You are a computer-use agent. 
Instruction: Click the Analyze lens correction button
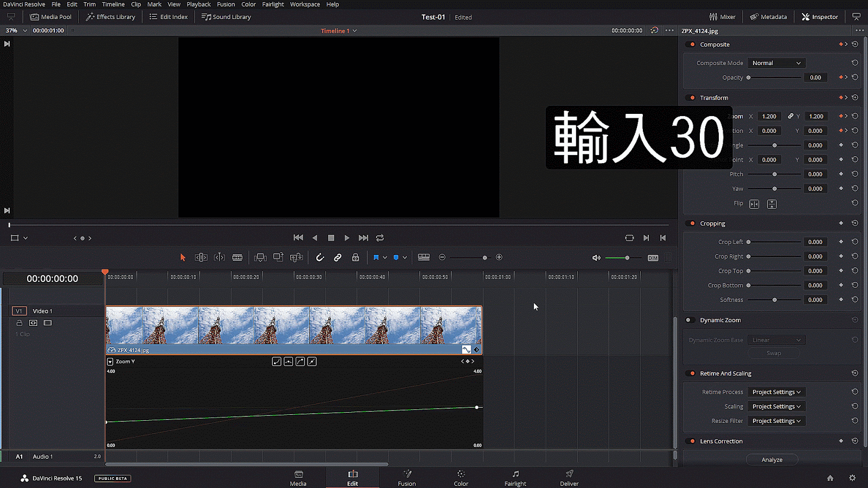pos(772,460)
